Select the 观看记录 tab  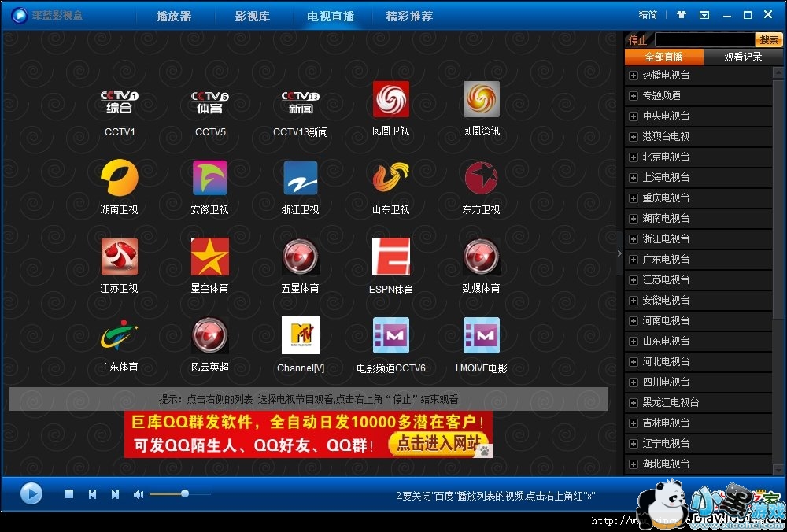pos(743,57)
